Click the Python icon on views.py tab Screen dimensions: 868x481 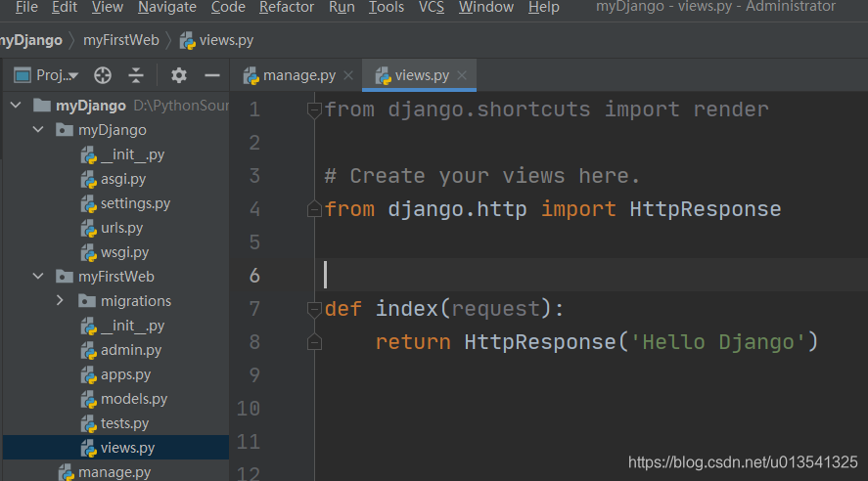383,76
